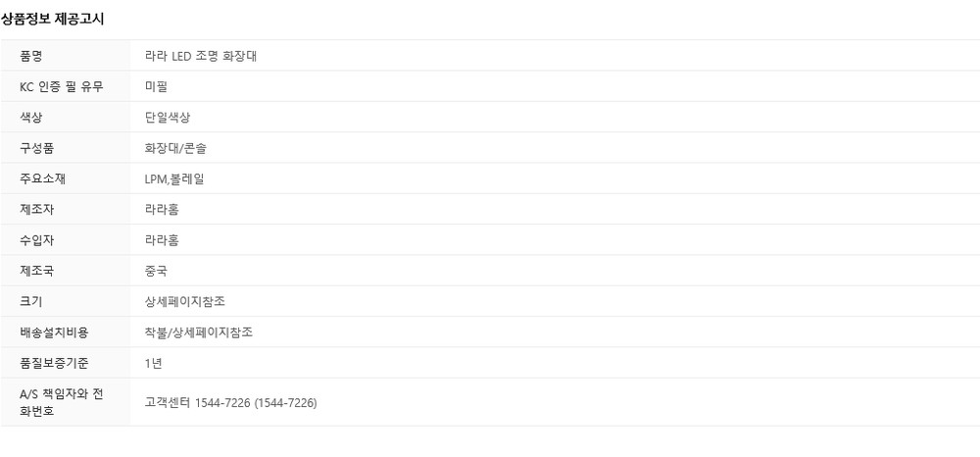Click 라라홈 in the 제조자 row
This screenshot has height=457, width=980.
[162, 209]
